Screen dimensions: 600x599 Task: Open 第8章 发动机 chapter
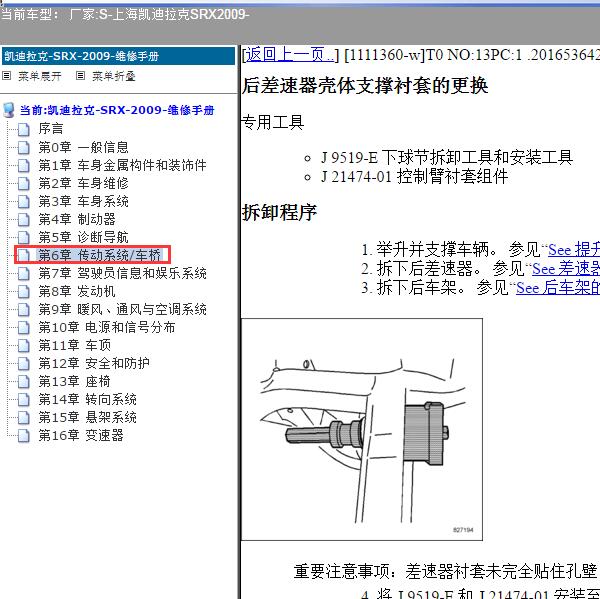tap(77, 291)
